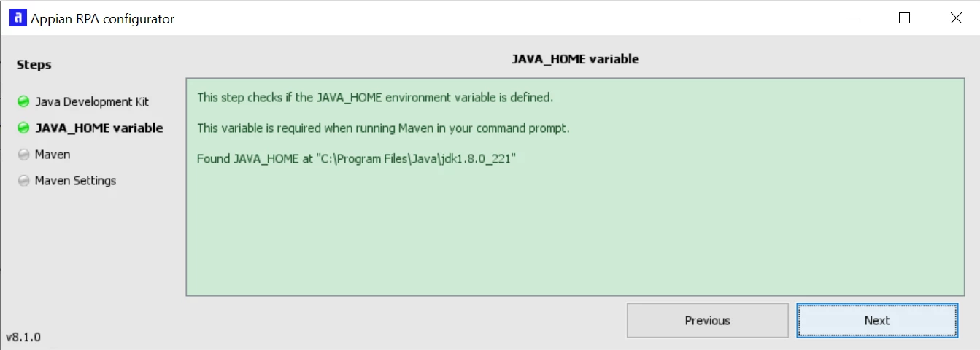Click the Found JAVA_HOME path text line
Image resolution: width=980 pixels, height=350 pixels.
357,158
